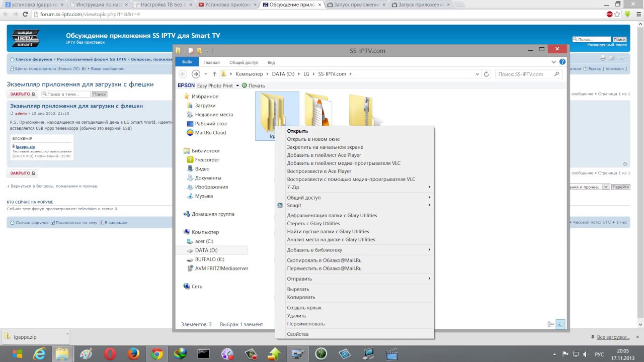This screenshot has width=644, height=362.
Task: Switch to Chrome taskbar icon
Action: 157,354
